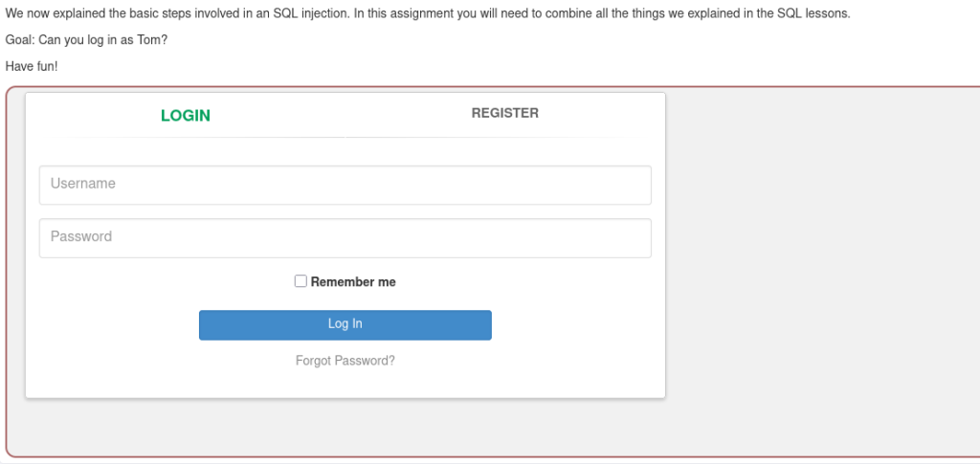Image resolution: width=980 pixels, height=464 pixels.
Task: Click the SQL injection intro paragraph
Action: [428, 13]
